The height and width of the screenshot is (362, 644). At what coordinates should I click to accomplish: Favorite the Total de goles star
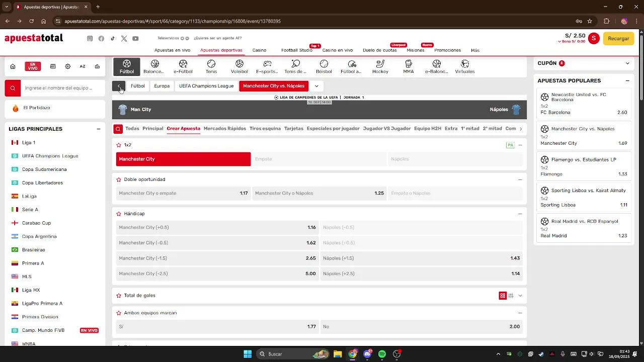pos(119,296)
